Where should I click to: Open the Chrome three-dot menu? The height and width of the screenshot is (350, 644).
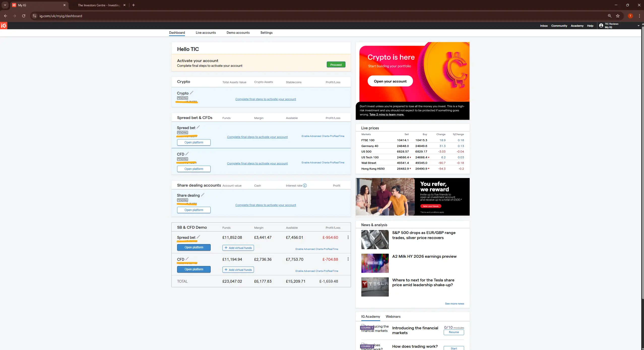639,16
